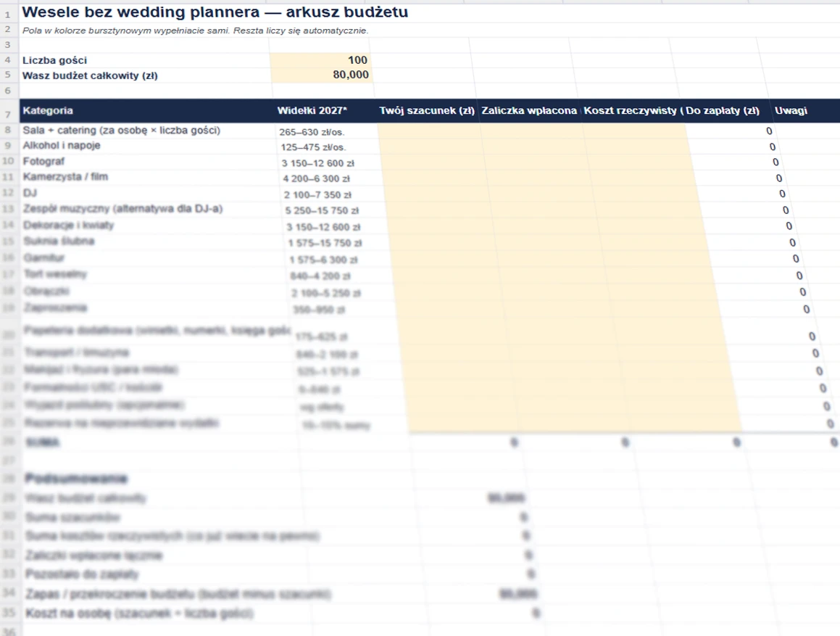Image resolution: width=840 pixels, height=636 pixels.
Task: Select the price range "125–475 zł/os."
Action: tap(313, 147)
